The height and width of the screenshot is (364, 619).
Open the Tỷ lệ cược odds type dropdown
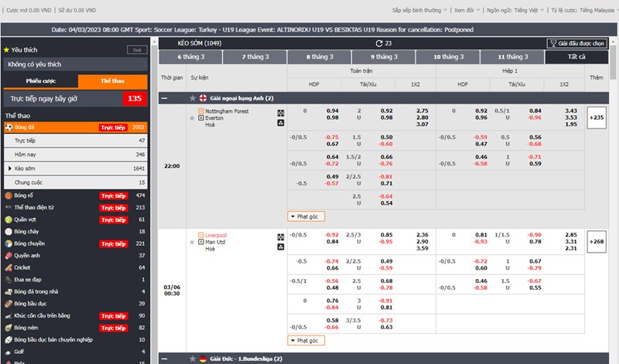pos(583,10)
